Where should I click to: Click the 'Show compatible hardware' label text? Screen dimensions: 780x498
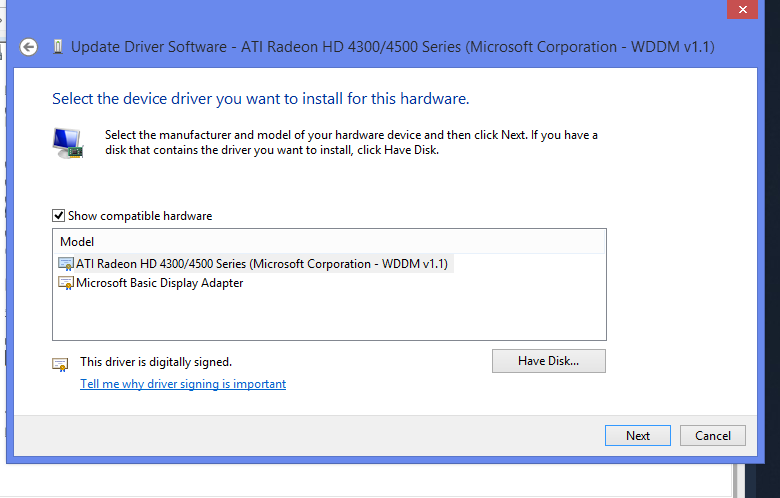(140, 216)
